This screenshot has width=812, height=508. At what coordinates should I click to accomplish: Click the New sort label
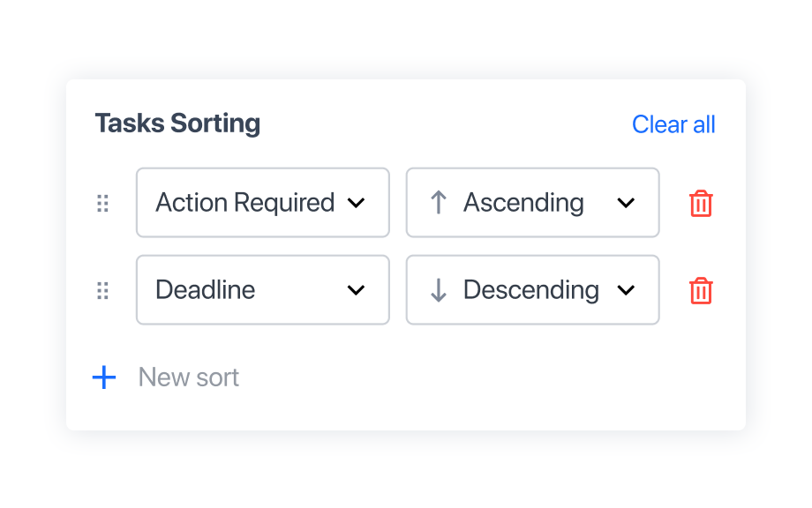point(188,377)
